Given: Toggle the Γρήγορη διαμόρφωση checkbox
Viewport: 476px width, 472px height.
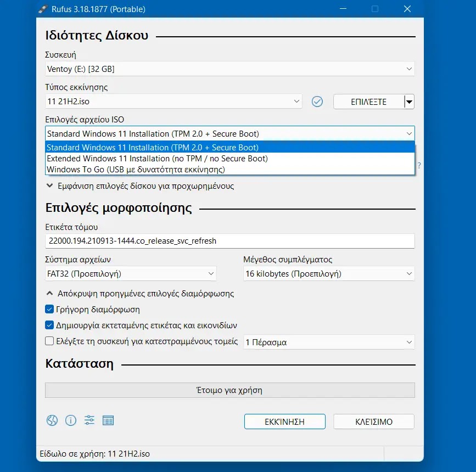Looking at the screenshot, I should [49, 310].
